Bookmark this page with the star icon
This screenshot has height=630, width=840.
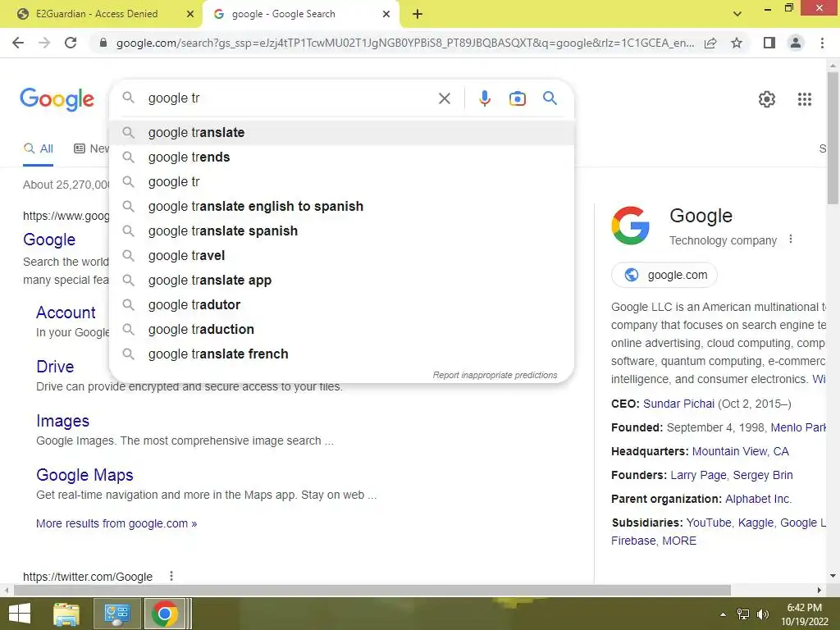pos(737,43)
